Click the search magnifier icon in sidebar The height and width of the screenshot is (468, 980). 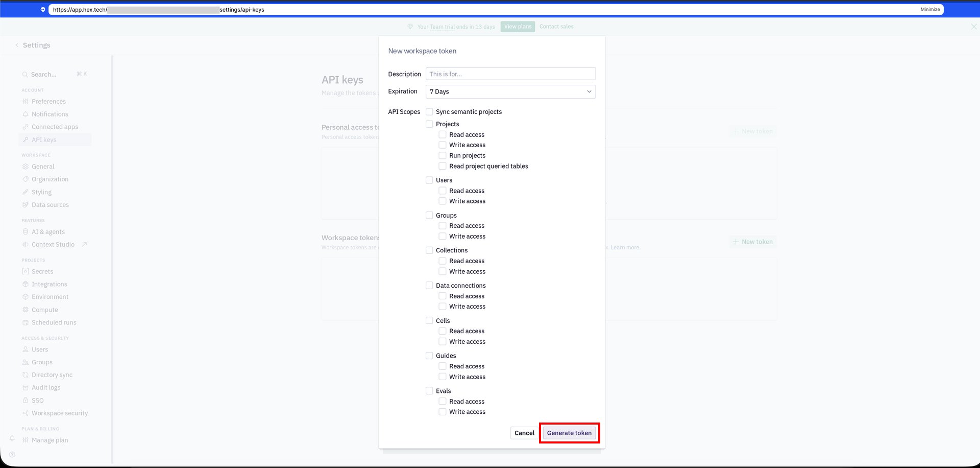tap(25, 75)
